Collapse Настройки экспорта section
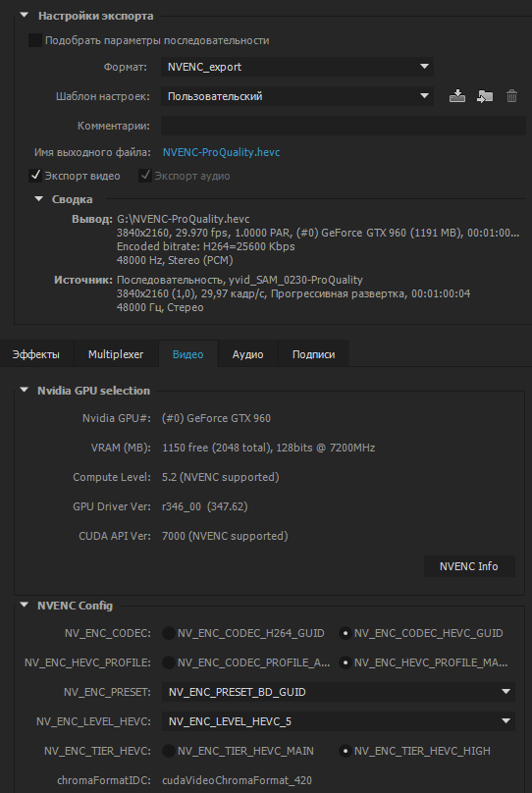The width and height of the screenshot is (532, 793). pyautogui.click(x=25, y=15)
